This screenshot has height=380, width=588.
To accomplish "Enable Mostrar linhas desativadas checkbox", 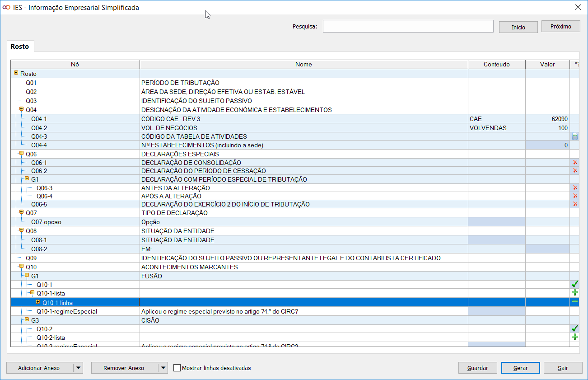I will pos(177,368).
